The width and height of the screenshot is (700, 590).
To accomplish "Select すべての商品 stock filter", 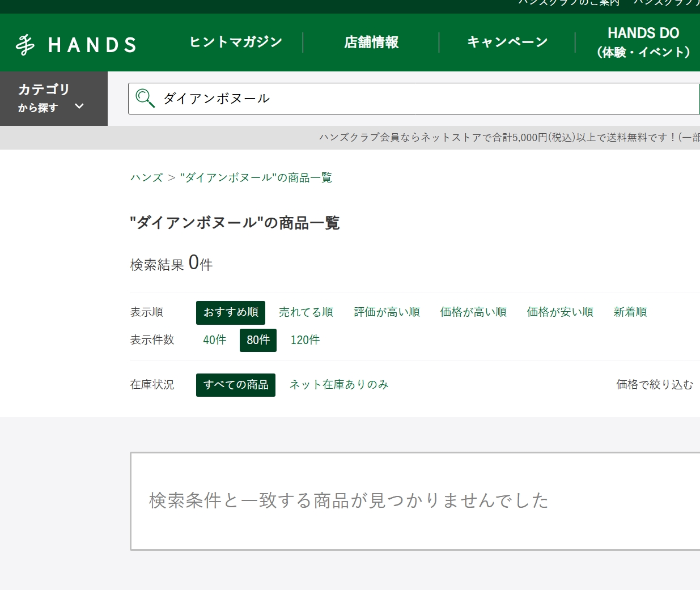I will (x=236, y=385).
